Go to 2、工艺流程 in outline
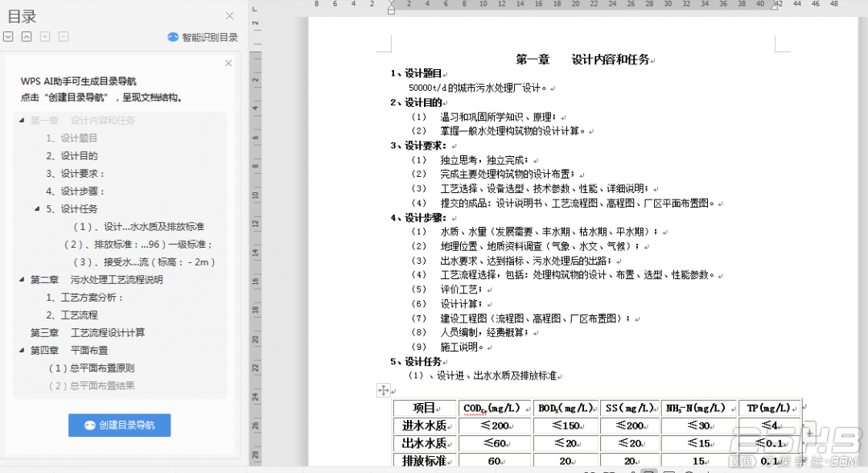This screenshot has height=473, width=868. click(x=72, y=315)
